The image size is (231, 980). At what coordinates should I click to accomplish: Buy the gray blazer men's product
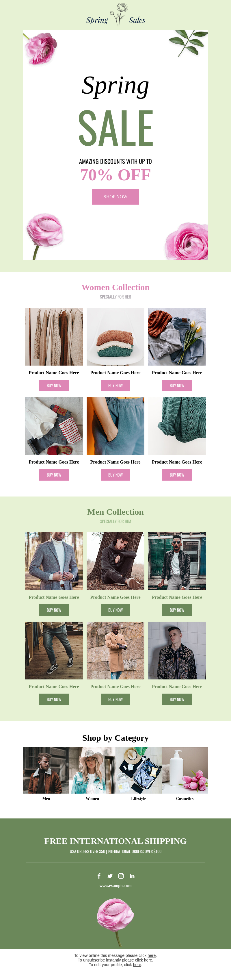tap(54, 610)
